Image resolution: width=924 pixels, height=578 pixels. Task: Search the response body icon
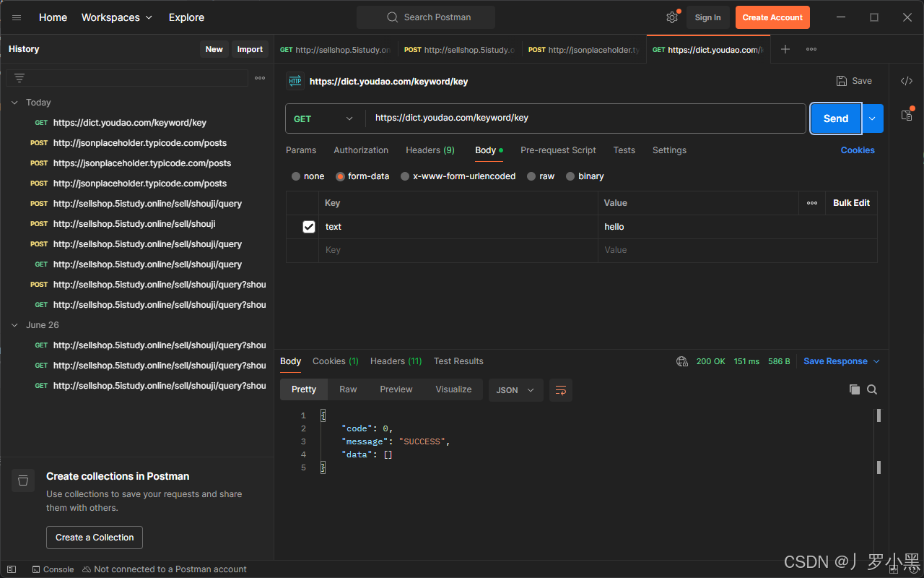coord(872,389)
